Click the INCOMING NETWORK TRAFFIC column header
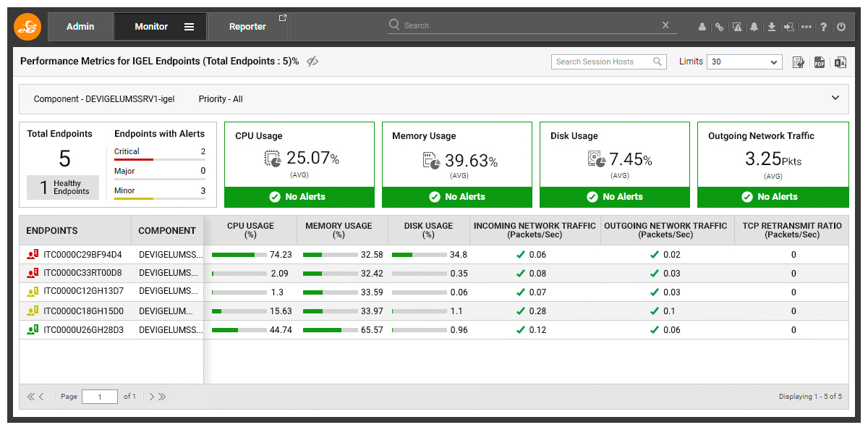This screenshot has height=430, width=868. tap(535, 230)
